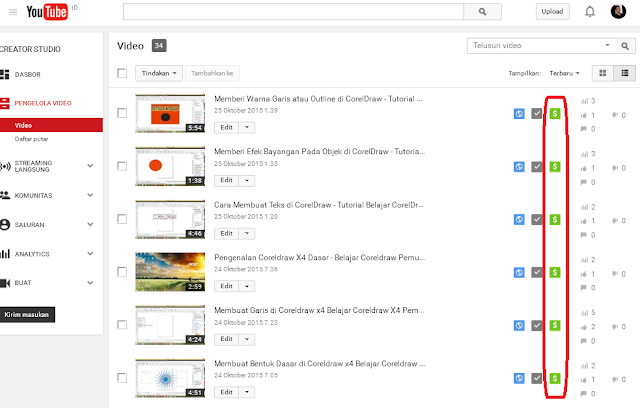Viewport: 640px width, 408px height.
Task: Click monetization dollar icon for Memberi Efek Bayangan
Action: point(555,166)
